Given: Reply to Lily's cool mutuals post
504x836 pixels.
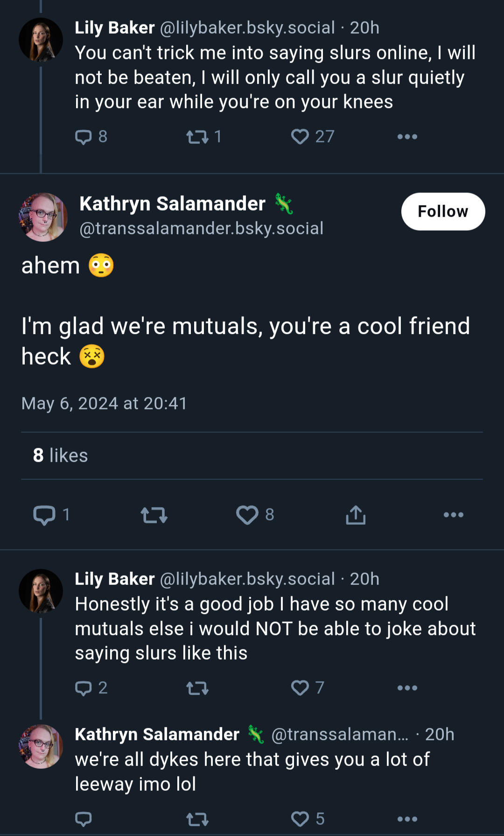Looking at the screenshot, I should (91, 688).
